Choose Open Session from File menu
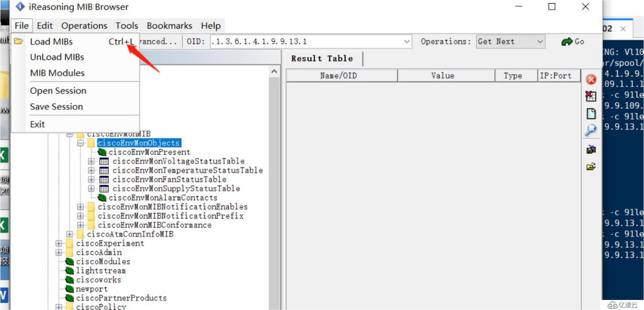Image resolution: width=644 pixels, height=310 pixels. (76, 91)
